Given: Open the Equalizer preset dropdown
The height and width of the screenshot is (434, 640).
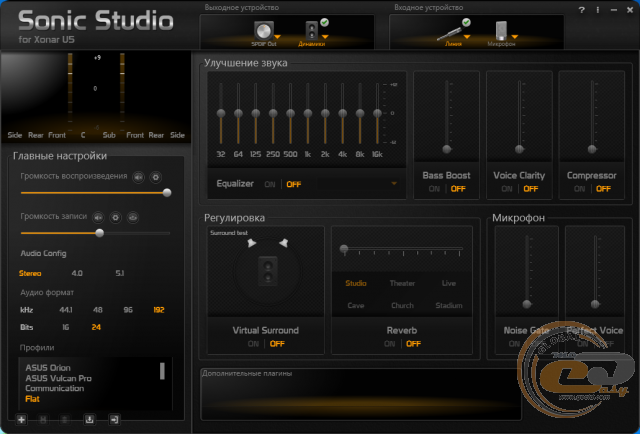Looking at the screenshot, I should [394, 184].
